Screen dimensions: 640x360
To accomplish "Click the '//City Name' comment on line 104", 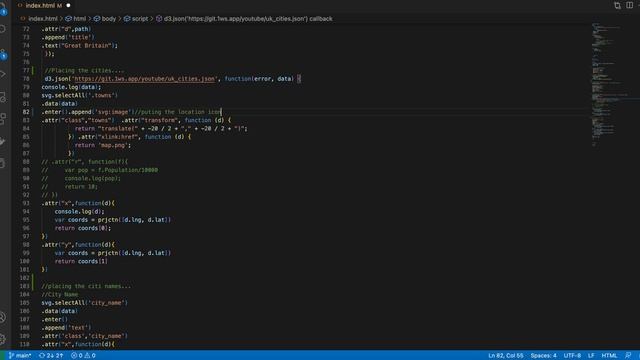I will pyautogui.click(x=60, y=294).
